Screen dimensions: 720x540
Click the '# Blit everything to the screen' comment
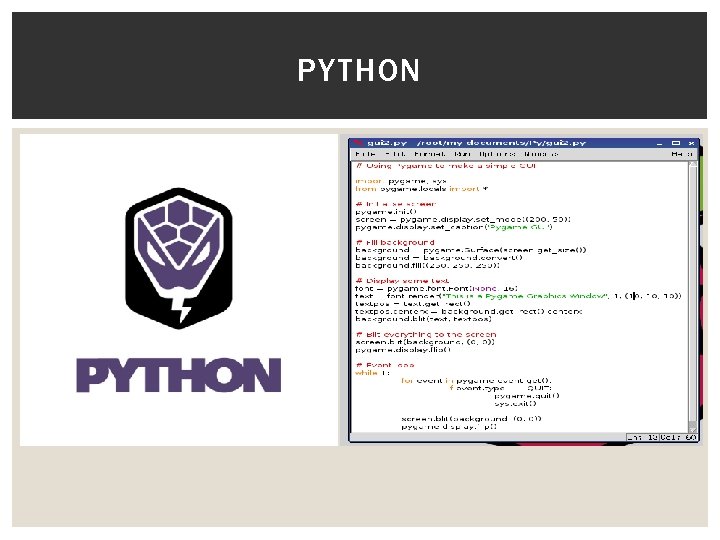(x=426, y=334)
